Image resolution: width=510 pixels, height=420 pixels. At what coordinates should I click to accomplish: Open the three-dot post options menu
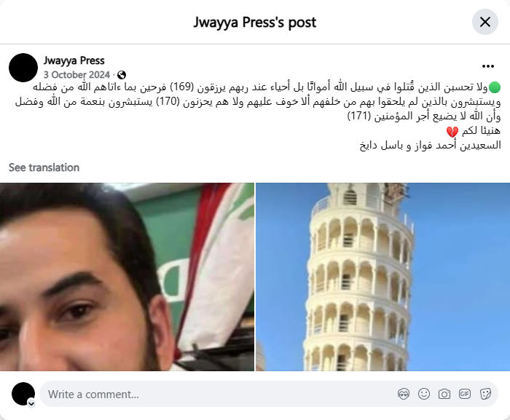click(x=488, y=66)
